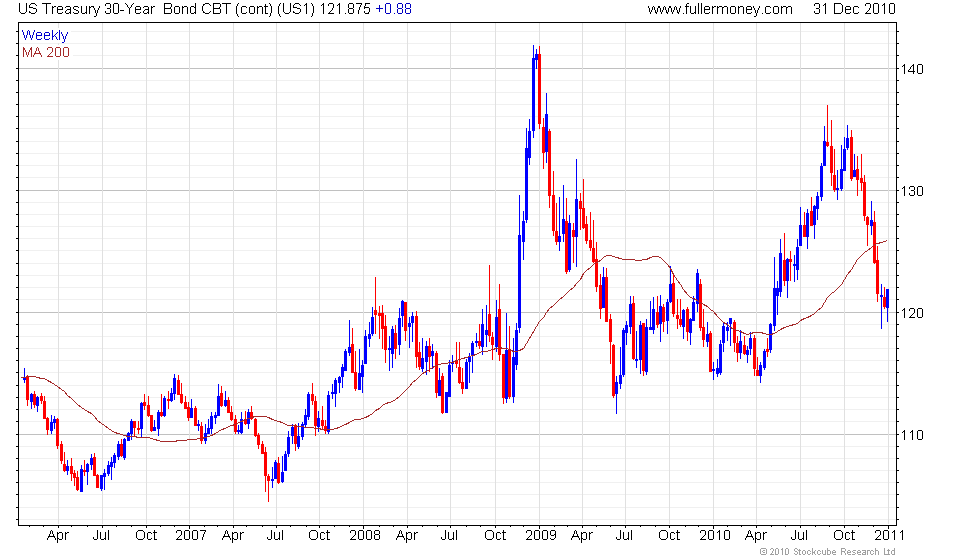The width and height of the screenshot is (980, 560).
Task: Click the 'Weekly' interval label
Action: click(x=44, y=35)
